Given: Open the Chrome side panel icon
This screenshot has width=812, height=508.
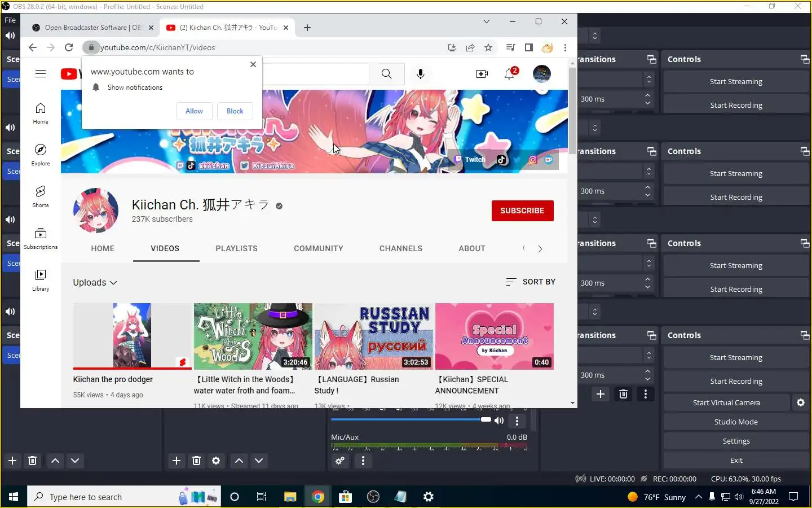Looking at the screenshot, I should coord(528,47).
